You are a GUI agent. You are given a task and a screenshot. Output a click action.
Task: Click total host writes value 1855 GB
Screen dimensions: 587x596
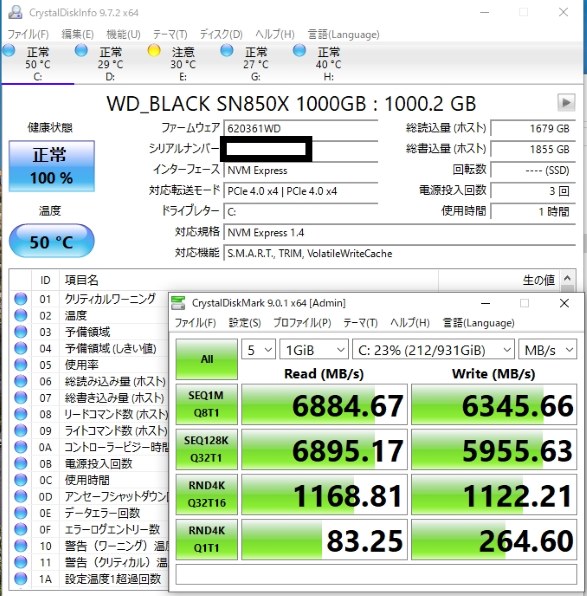pyautogui.click(x=533, y=149)
